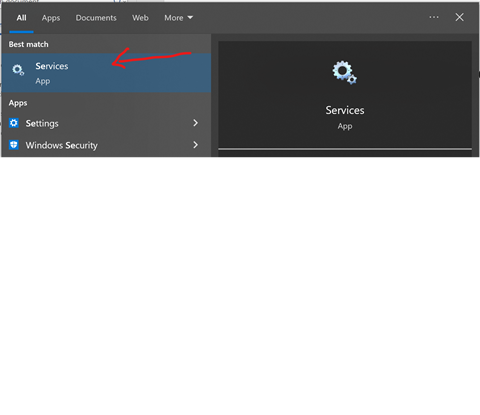
Task: Open the More filter dropdown arrow
Action: [190, 17]
